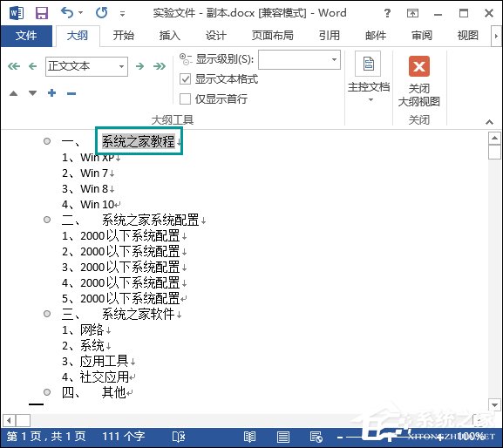
Task: Click the vertical scrollbar down arrow
Action: pos(494,404)
